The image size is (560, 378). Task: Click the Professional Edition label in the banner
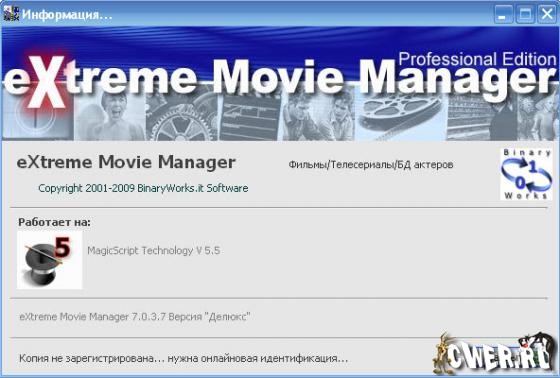(477, 59)
